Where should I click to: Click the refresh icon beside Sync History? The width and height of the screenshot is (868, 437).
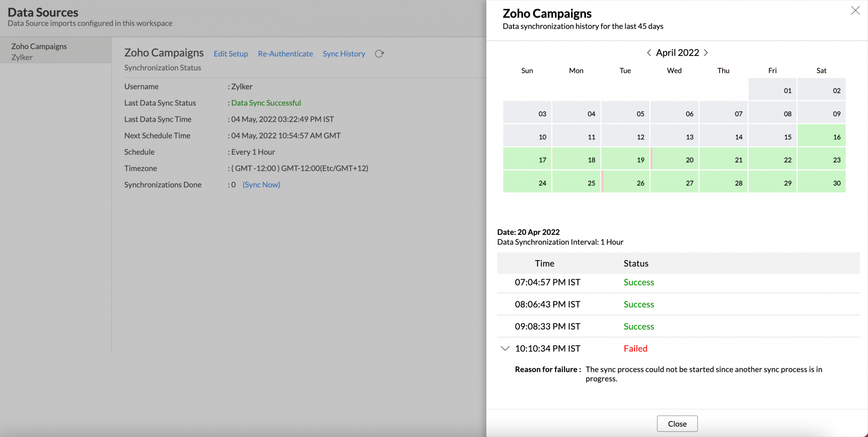[x=379, y=53]
